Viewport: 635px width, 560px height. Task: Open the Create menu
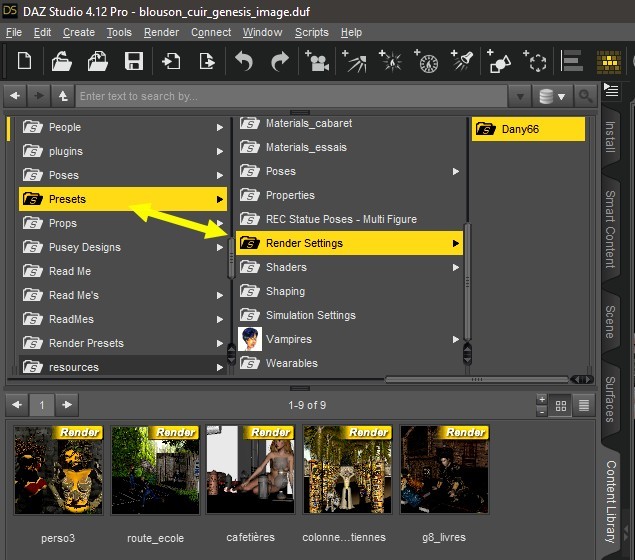[x=79, y=32]
